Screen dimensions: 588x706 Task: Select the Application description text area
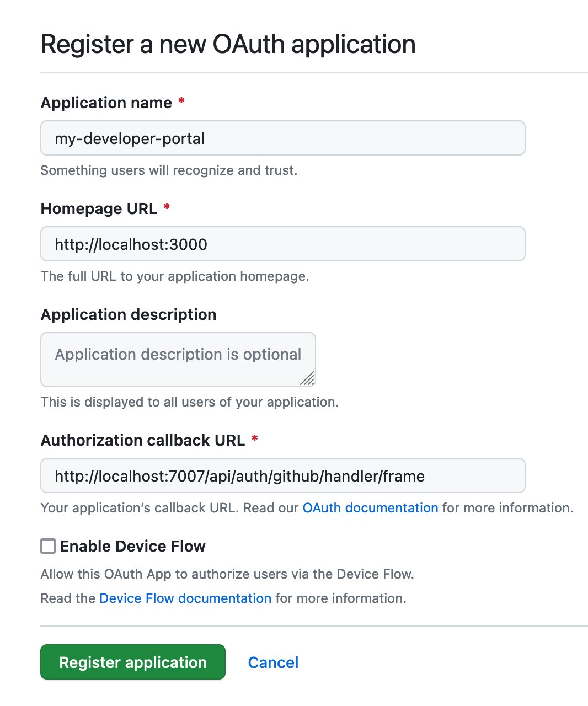(178, 360)
